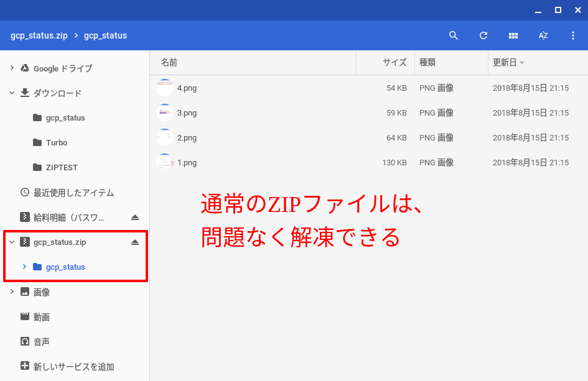588x381 pixels.
Task: Select the 3.png file name
Action: tap(187, 112)
